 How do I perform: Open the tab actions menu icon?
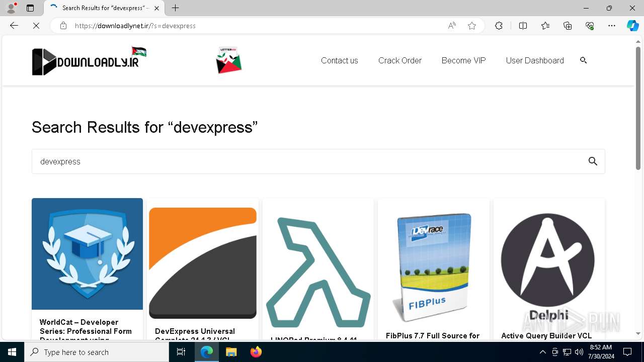tap(30, 8)
